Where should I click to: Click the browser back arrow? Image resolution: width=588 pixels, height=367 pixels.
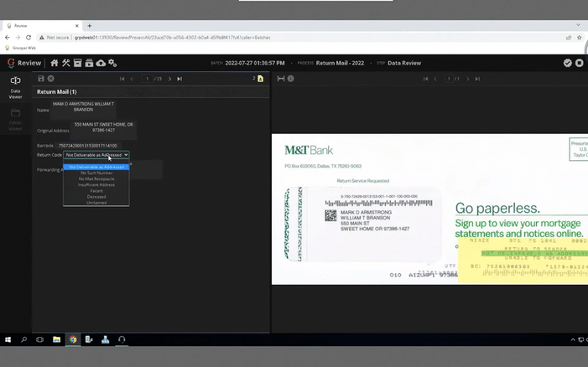[7, 38]
